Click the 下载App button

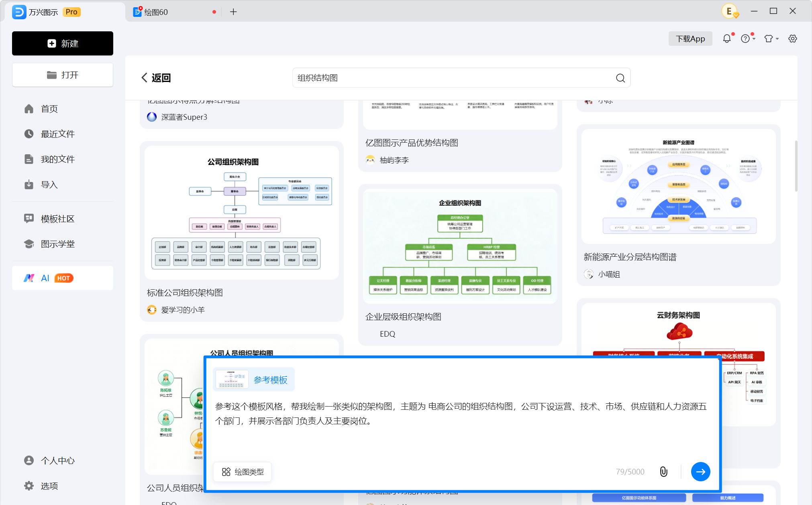coord(690,39)
